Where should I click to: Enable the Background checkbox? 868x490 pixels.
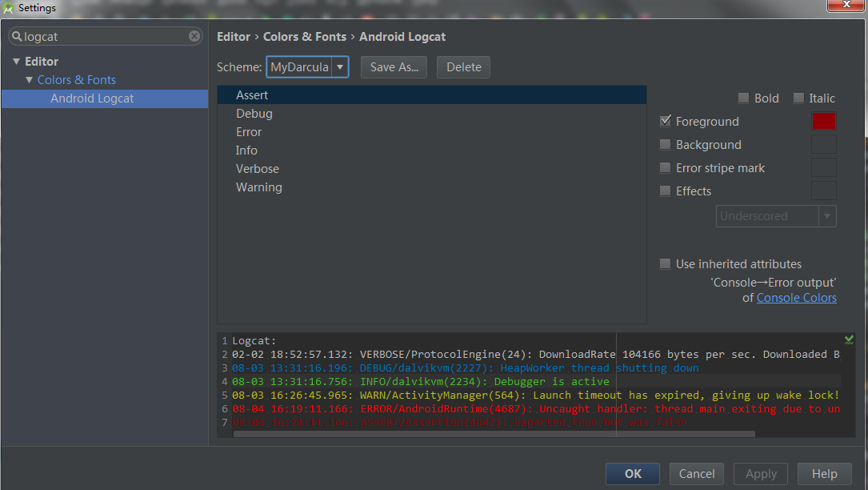click(x=666, y=145)
